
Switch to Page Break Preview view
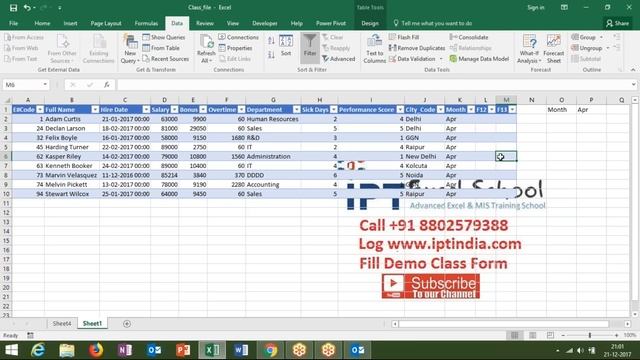[550, 335]
